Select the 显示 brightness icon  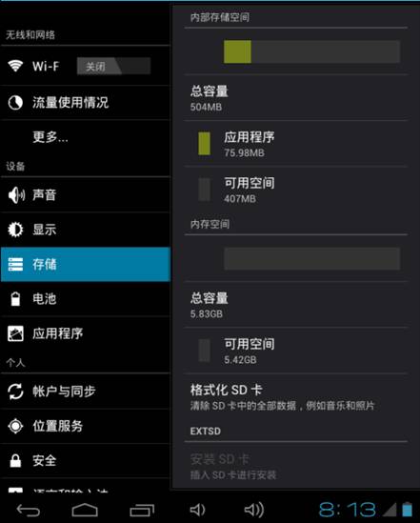(x=15, y=230)
